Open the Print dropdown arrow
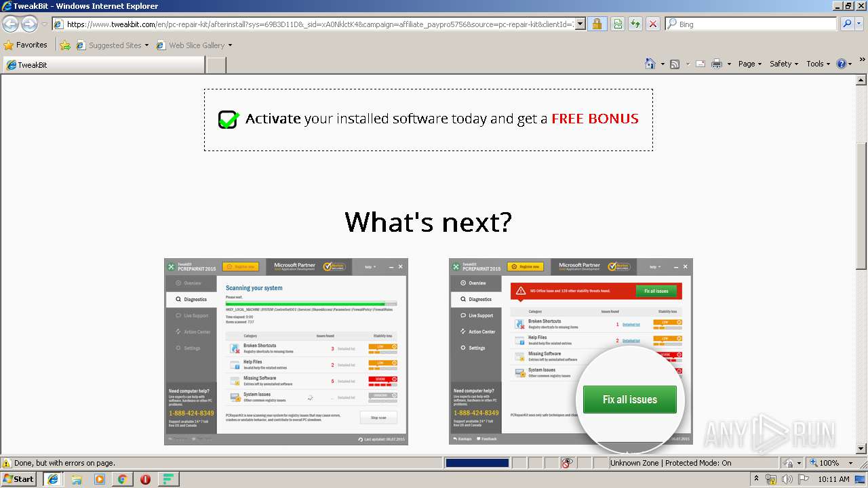The height and width of the screenshot is (488, 868). (x=729, y=64)
